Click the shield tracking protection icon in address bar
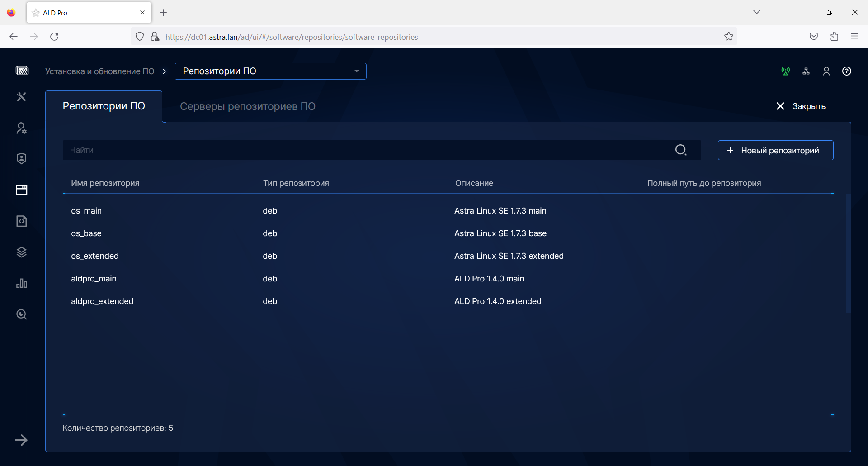The image size is (868, 466). pyautogui.click(x=140, y=37)
